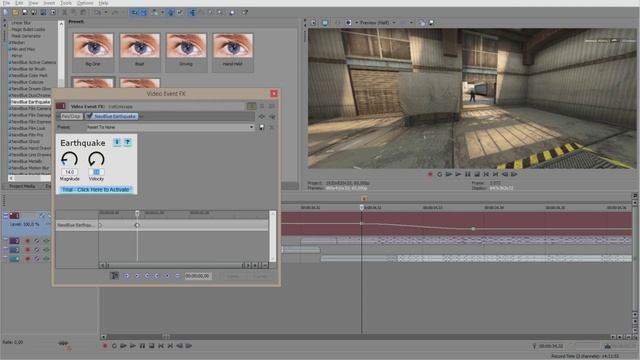Screen dimensions: 640x360
Task: Click the keyframe diamond on NewBlue Earthquake lane
Action: (x=137, y=225)
